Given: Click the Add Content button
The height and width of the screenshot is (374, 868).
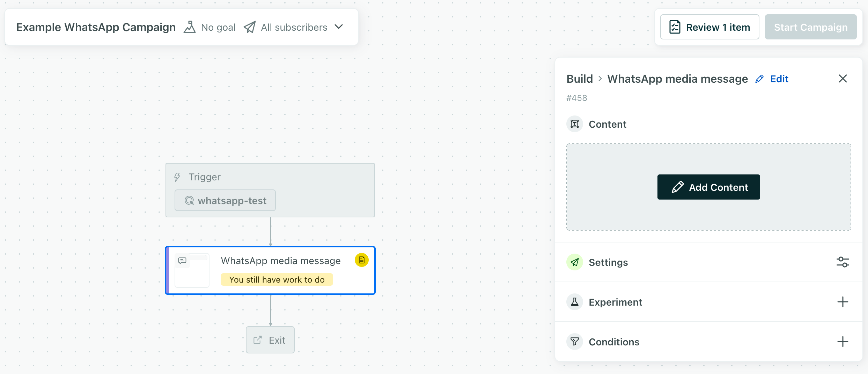Looking at the screenshot, I should pyautogui.click(x=708, y=187).
